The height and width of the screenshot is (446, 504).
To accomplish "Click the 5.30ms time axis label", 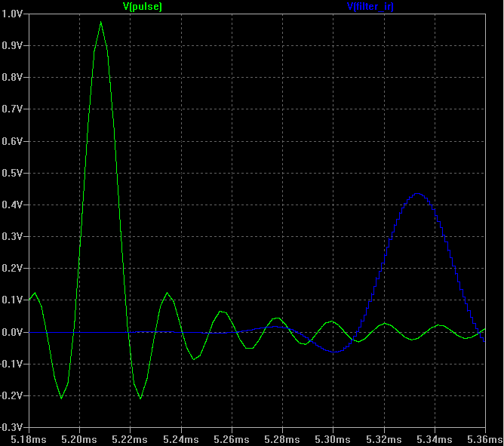I will click(333, 439).
